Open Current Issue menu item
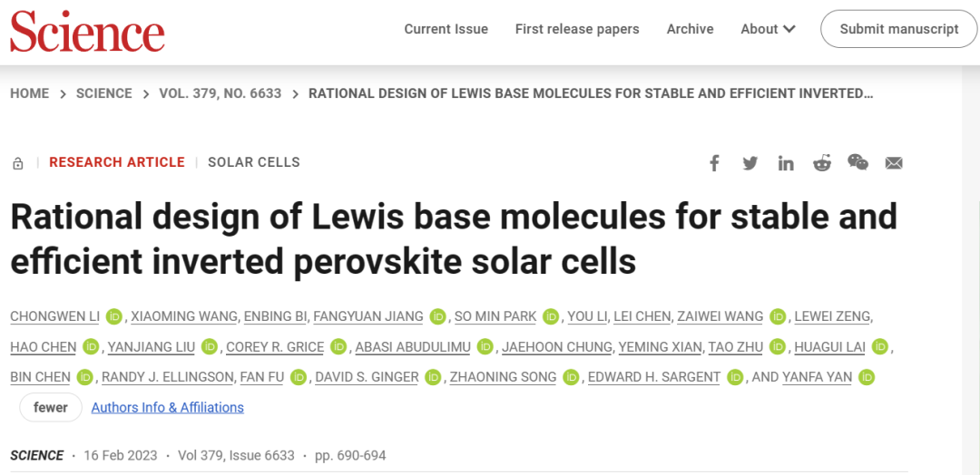 pyautogui.click(x=446, y=29)
